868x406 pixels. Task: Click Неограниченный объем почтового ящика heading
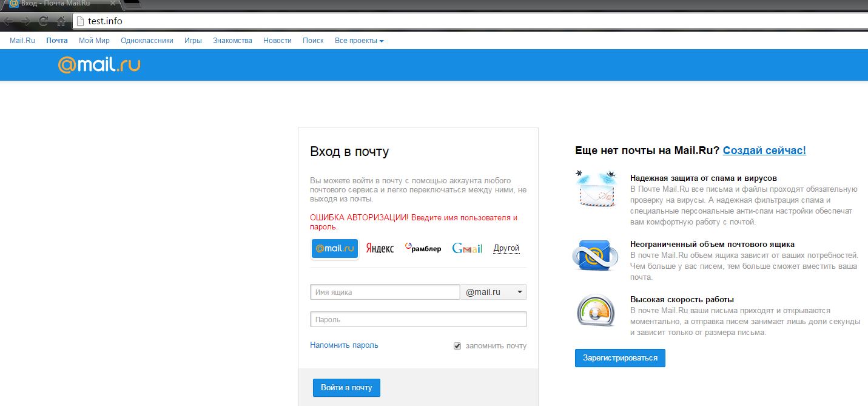(712, 245)
